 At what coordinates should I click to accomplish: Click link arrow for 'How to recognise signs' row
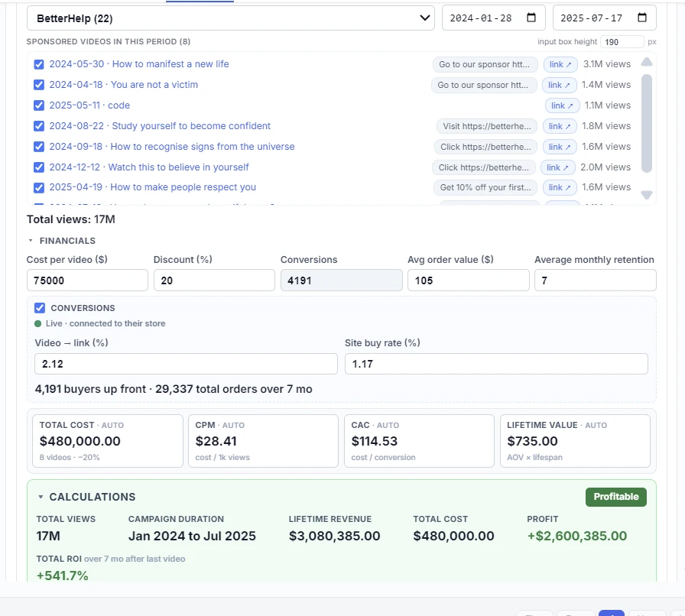[560, 147]
